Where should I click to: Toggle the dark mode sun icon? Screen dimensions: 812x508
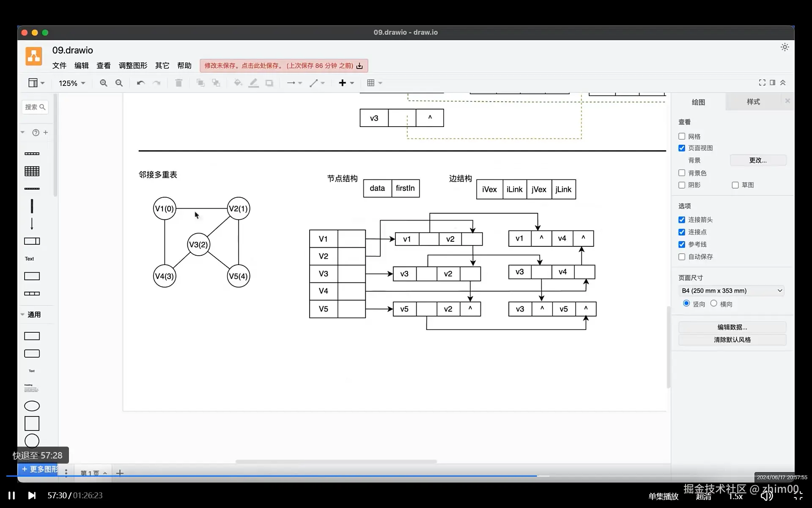(785, 47)
